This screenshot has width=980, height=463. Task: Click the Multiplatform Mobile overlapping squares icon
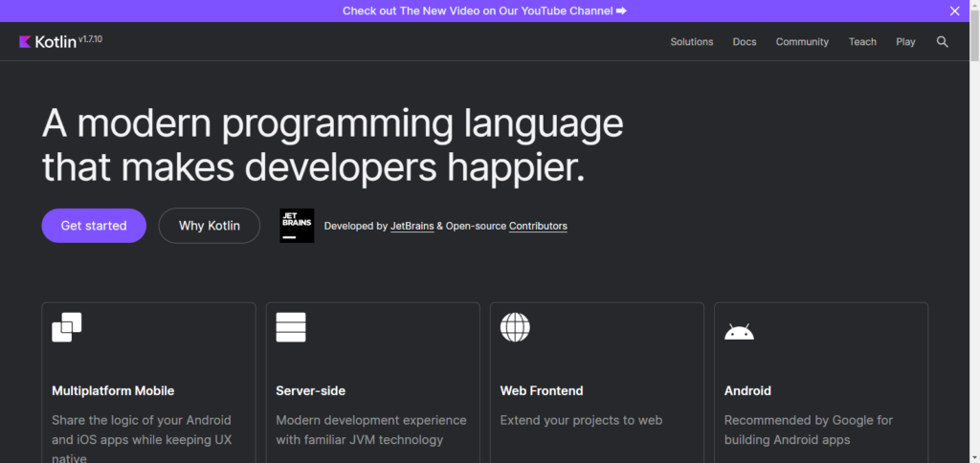[67, 327]
